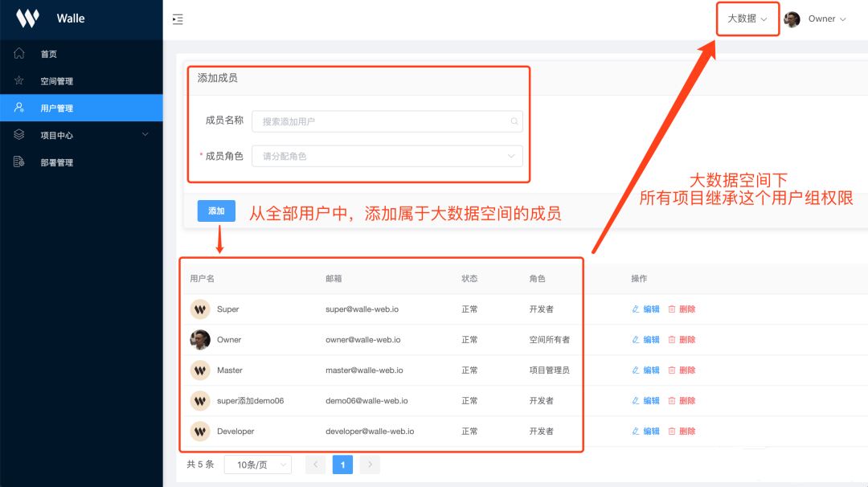Click email developer@walle-web.io
The height and width of the screenshot is (487, 868).
click(x=370, y=431)
